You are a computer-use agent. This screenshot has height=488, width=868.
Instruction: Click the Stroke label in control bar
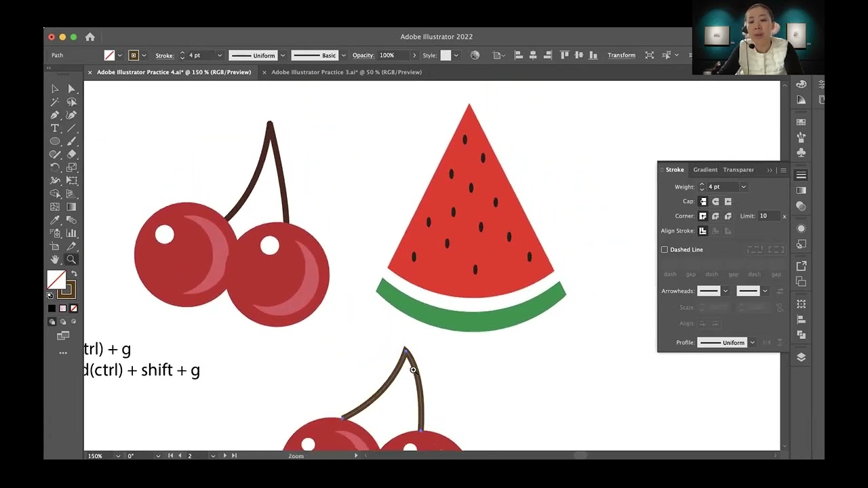[164, 56]
